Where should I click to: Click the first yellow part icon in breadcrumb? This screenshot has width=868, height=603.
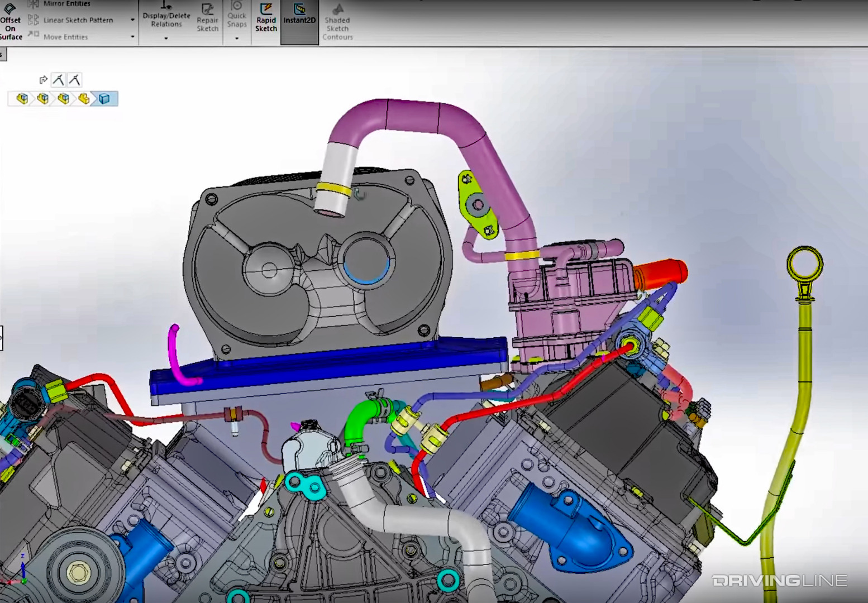(x=23, y=98)
